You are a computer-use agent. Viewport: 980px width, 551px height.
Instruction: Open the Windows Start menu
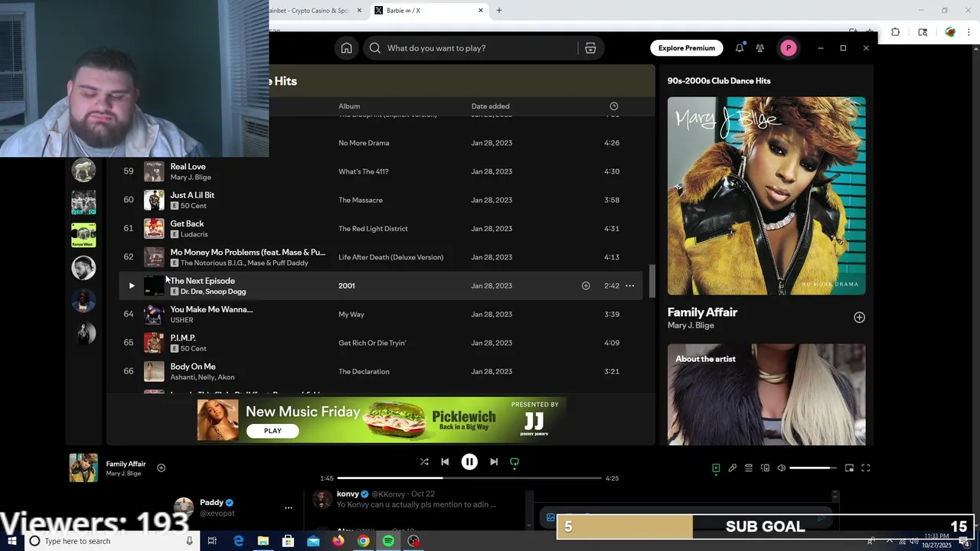pos(11,541)
